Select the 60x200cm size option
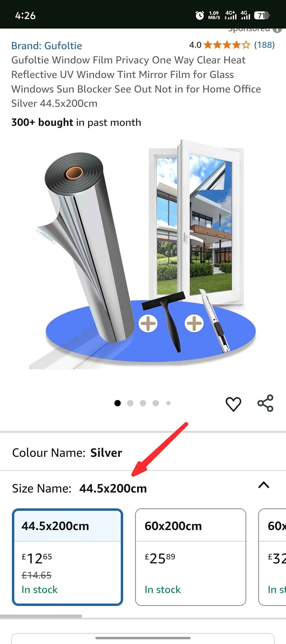Screen dimensions: 286x644 pyautogui.click(x=191, y=557)
